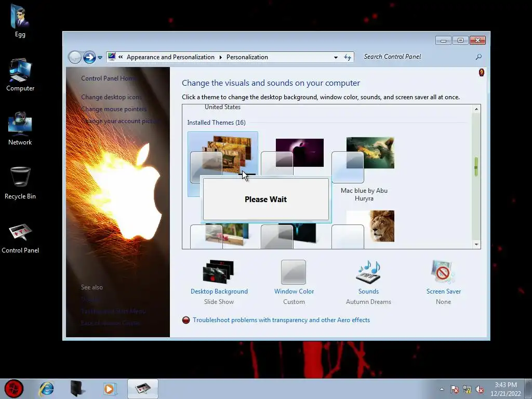
Task: Open Control Panel Home link
Action: click(x=109, y=78)
